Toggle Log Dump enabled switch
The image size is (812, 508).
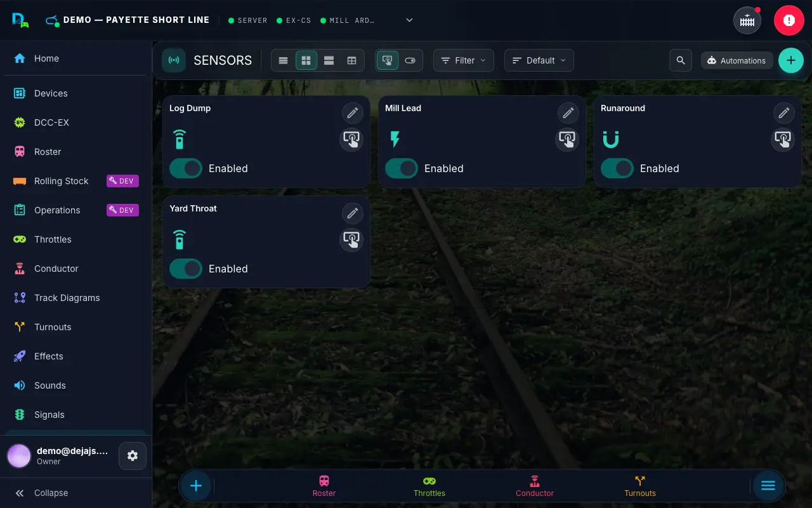186,168
